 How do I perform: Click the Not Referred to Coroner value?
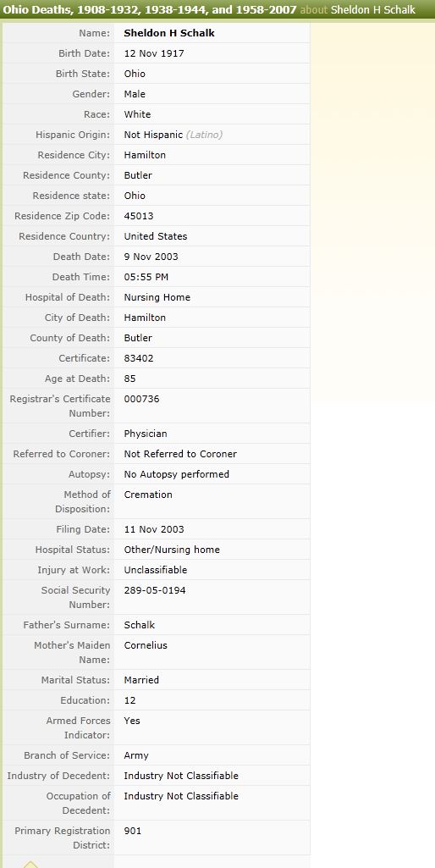click(x=180, y=454)
